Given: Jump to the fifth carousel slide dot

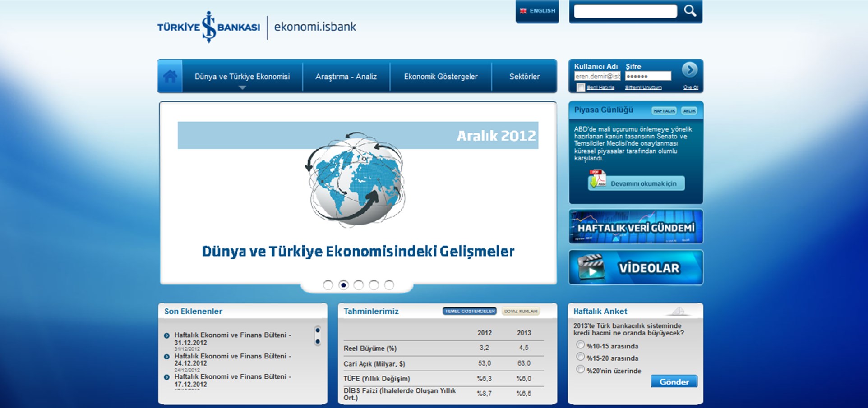Looking at the screenshot, I should click(389, 285).
